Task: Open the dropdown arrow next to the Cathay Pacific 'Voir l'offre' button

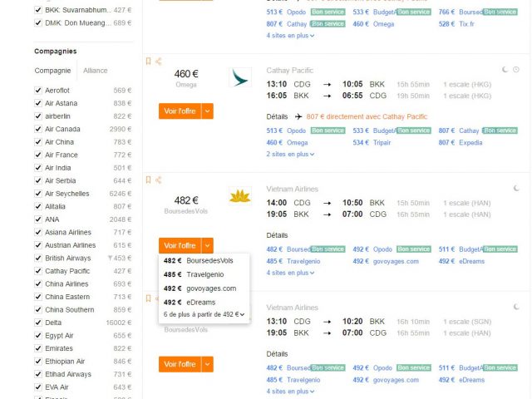Action: pos(207,111)
